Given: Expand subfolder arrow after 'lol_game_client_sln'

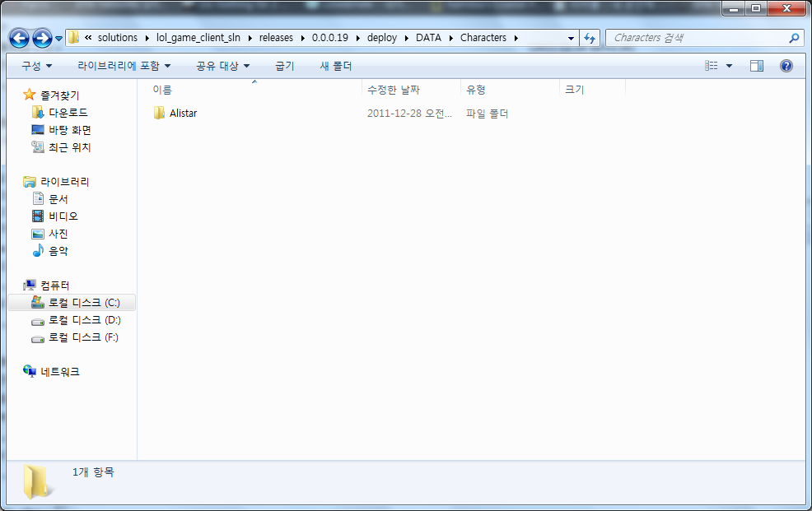Looking at the screenshot, I should point(250,38).
